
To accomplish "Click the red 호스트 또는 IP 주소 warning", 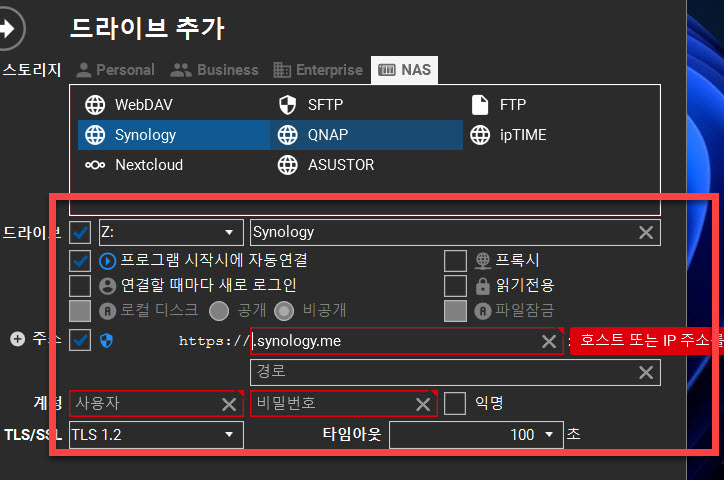I will coord(646,341).
